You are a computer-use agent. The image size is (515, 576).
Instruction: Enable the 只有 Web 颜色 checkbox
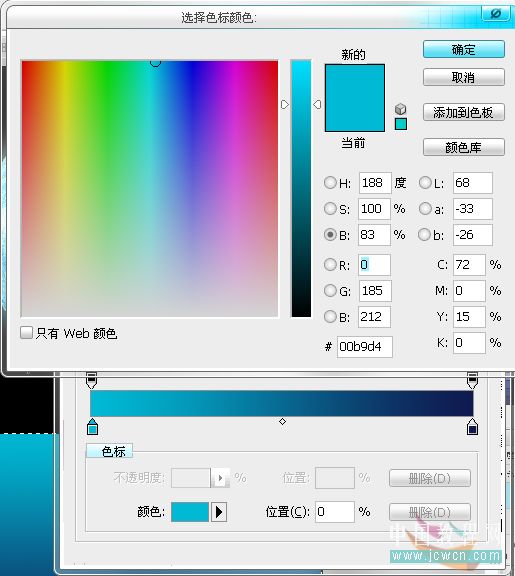26,332
